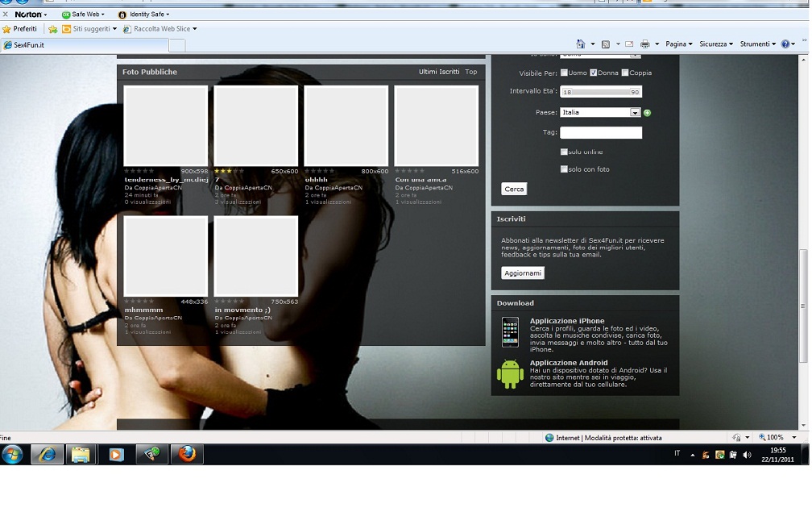Open the Windows Explorer folder in taskbar
The width and height of the screenshot is (812, 508).
point(81,454)
